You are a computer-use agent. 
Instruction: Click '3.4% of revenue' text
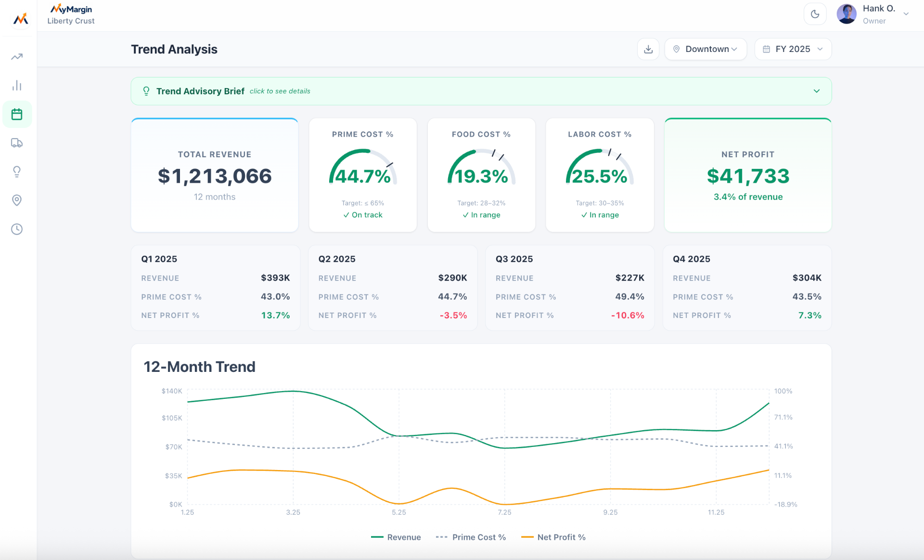tap(748, 197)
